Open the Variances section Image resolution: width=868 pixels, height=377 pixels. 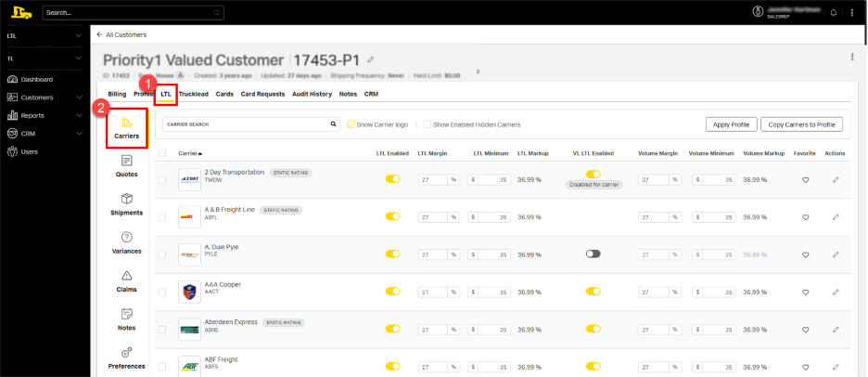[126, 243]
